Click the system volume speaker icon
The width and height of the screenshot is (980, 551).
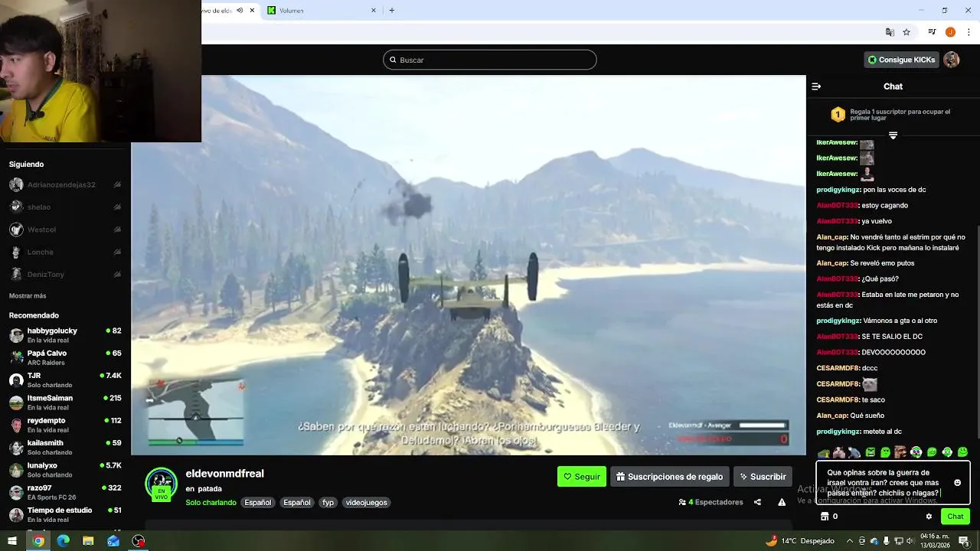tap(910, 541)
